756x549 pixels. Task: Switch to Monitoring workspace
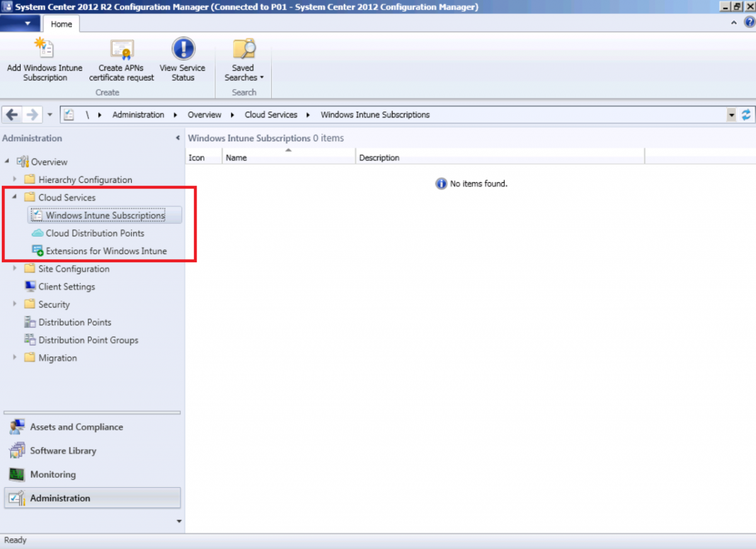coord(93,474)
